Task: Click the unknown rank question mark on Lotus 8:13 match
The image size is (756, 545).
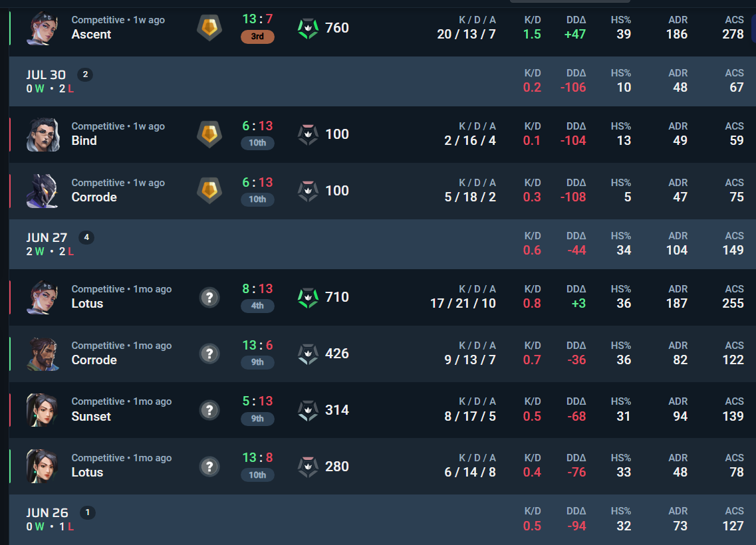Action: (x=209, y=297)
